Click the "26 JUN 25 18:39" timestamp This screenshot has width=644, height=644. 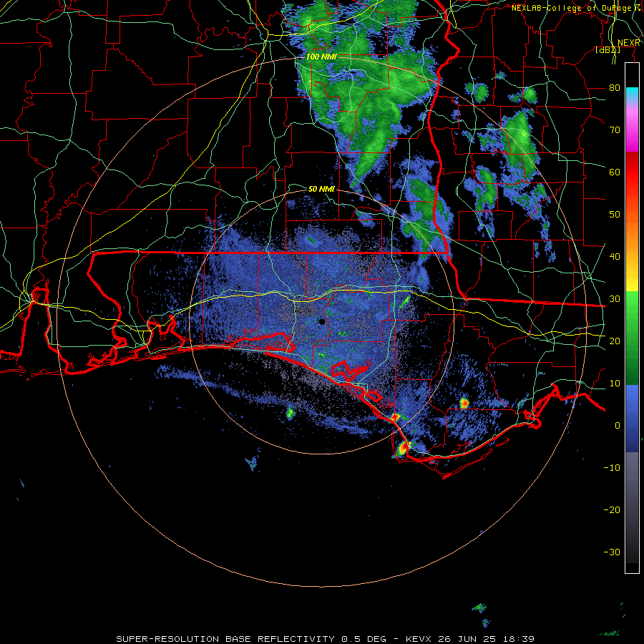tap(487, 639)
